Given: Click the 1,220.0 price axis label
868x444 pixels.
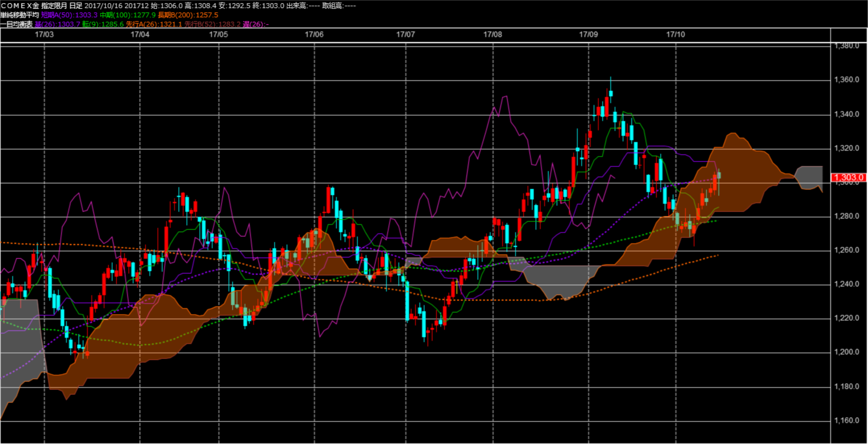Looking at the screenshot, I should coord(847,318).
